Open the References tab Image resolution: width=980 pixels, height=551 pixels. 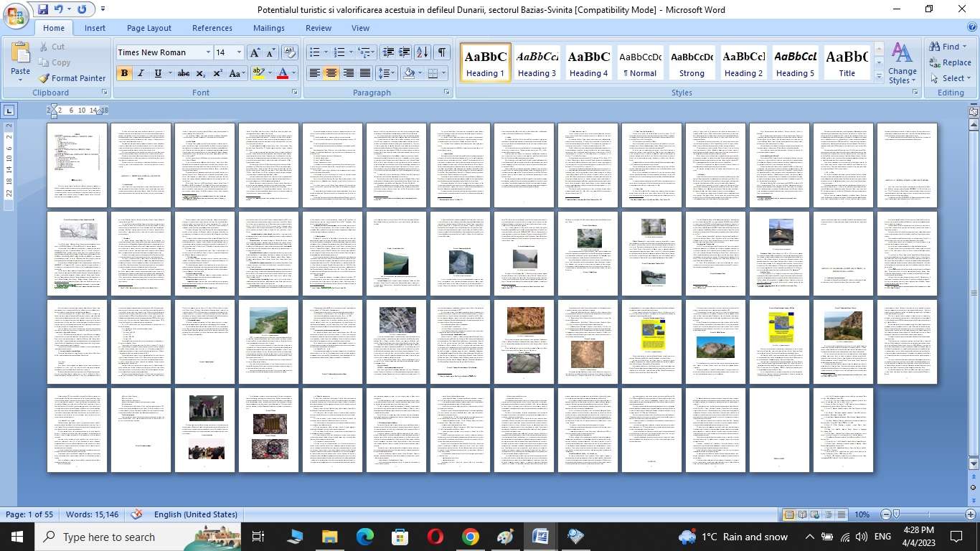[x=212, y=28]
